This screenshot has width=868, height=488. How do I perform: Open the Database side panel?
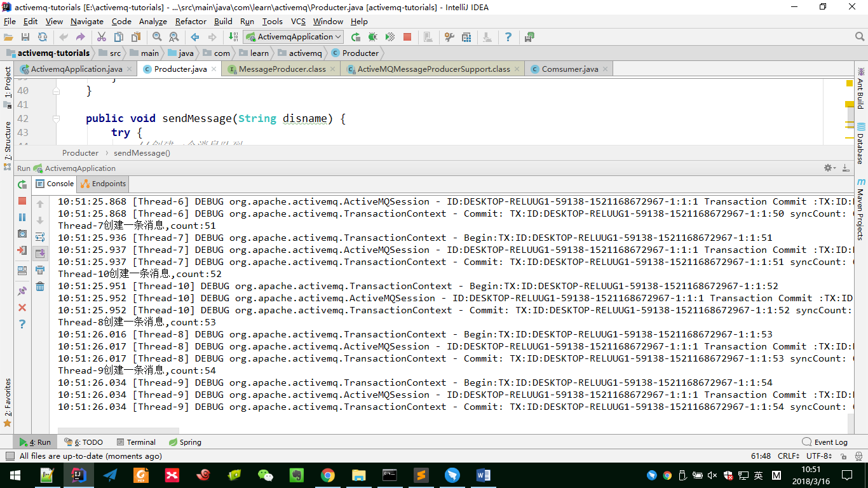[861, 144]
